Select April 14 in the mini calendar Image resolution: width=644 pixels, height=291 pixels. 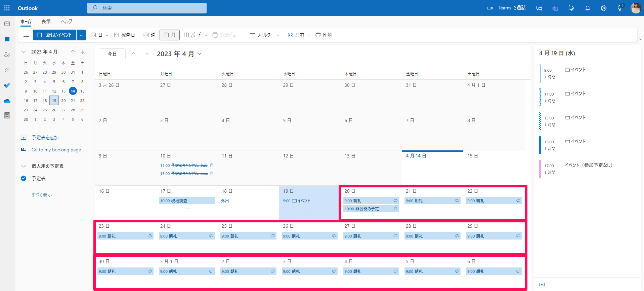click(x=73, y=91)
